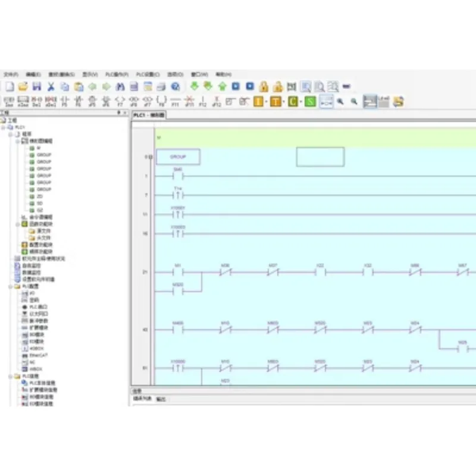The image size is (476, 476).
Task: Click the orange T timer button
Action: point(275,101)
